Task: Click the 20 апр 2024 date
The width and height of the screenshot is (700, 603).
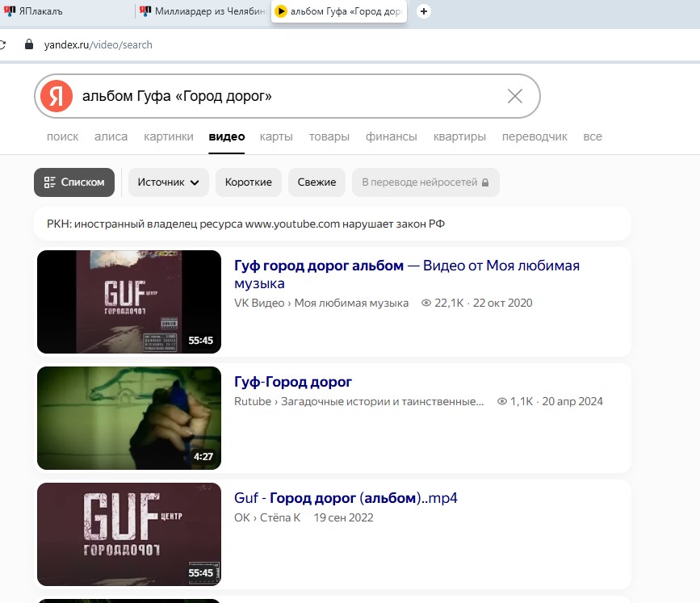Action: click(x=572, y=401)
